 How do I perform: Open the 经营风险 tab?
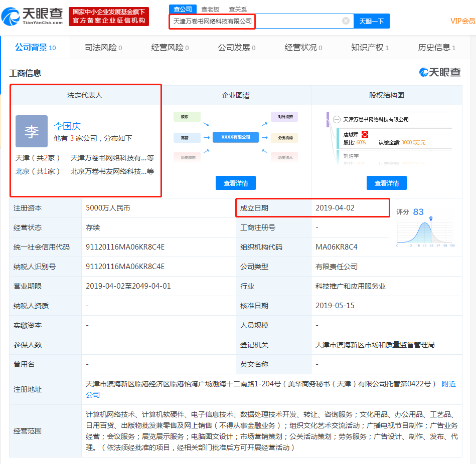170,48
